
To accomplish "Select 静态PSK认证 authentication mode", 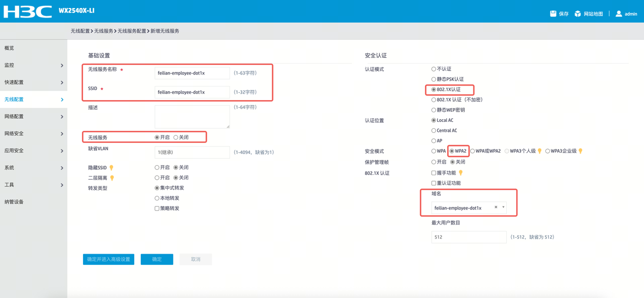I will coord(434,79).
